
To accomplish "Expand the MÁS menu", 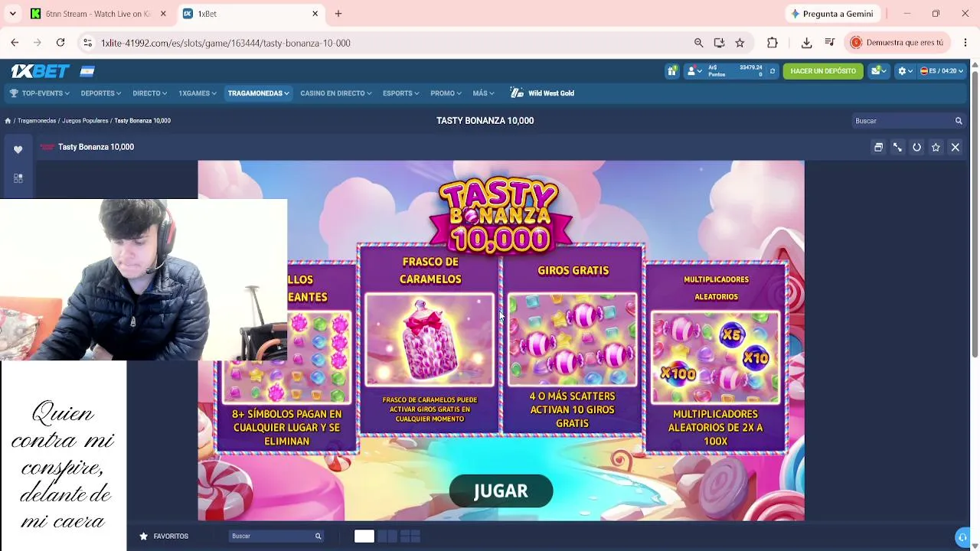I will coord(484,93).
